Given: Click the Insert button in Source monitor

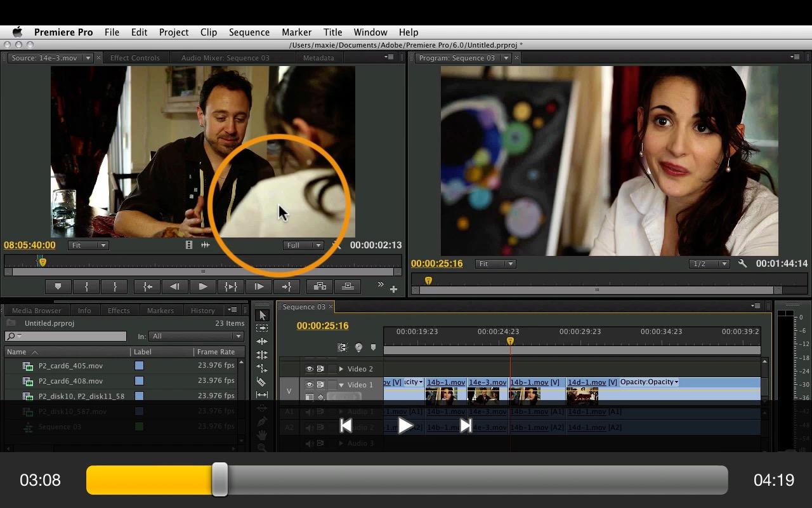Looking at the screenshot, I should click(320, 287).
